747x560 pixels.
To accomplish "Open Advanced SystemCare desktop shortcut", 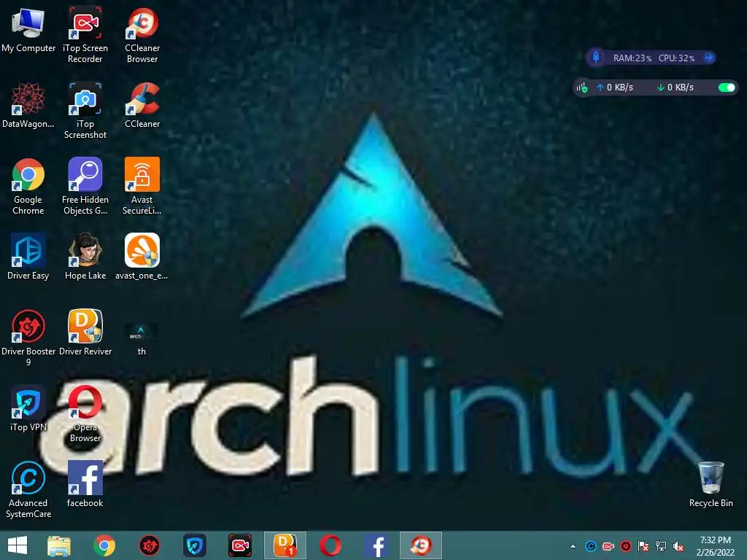I will [28, 489].
